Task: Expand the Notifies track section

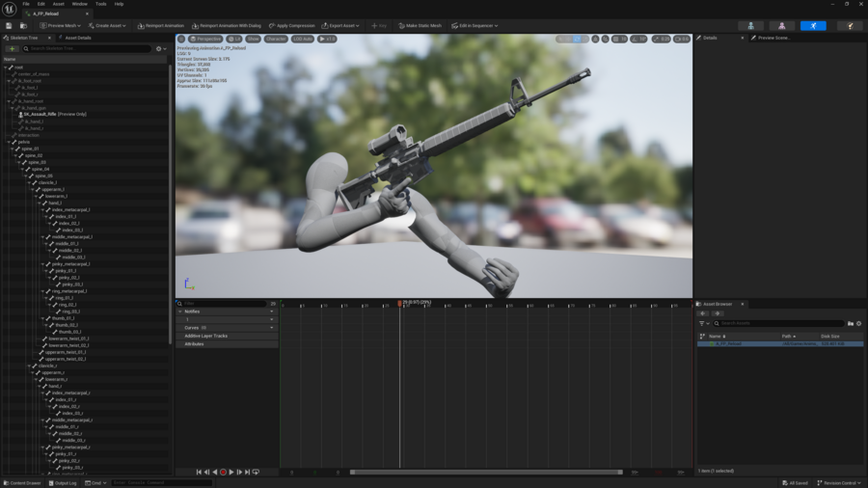Action: (180, 312)
